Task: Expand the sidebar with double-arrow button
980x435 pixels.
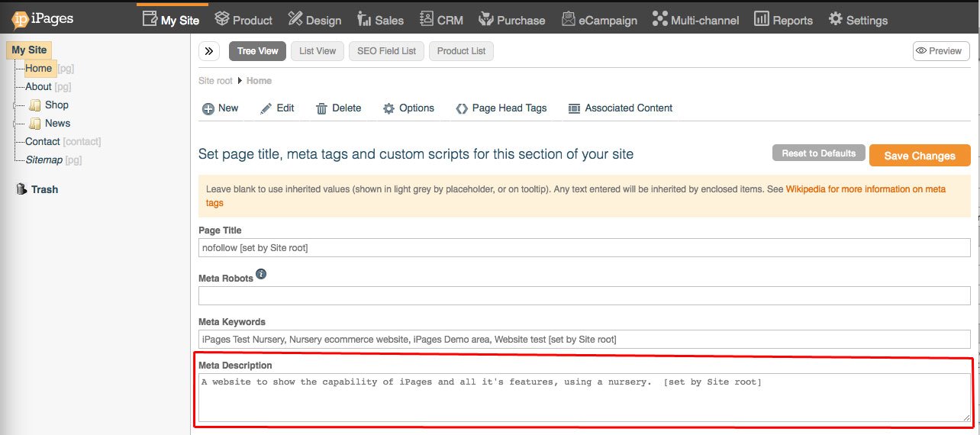Action: pyautogui.click(x=209, y=51)
